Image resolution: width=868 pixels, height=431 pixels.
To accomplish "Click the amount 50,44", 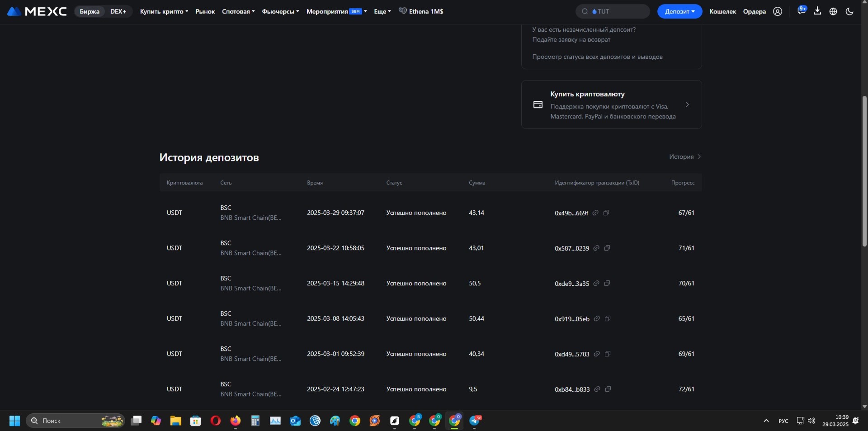I will click(x=476, y=318).
